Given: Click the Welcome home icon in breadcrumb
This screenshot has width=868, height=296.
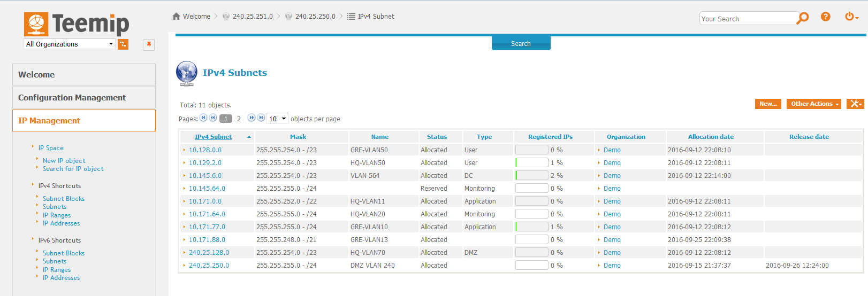Looking at the screenshot, I should coord(177,17).
